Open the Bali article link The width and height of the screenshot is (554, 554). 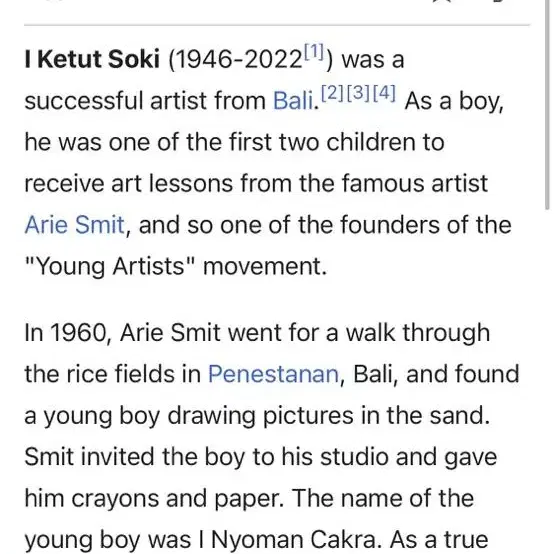pos(293,101)
